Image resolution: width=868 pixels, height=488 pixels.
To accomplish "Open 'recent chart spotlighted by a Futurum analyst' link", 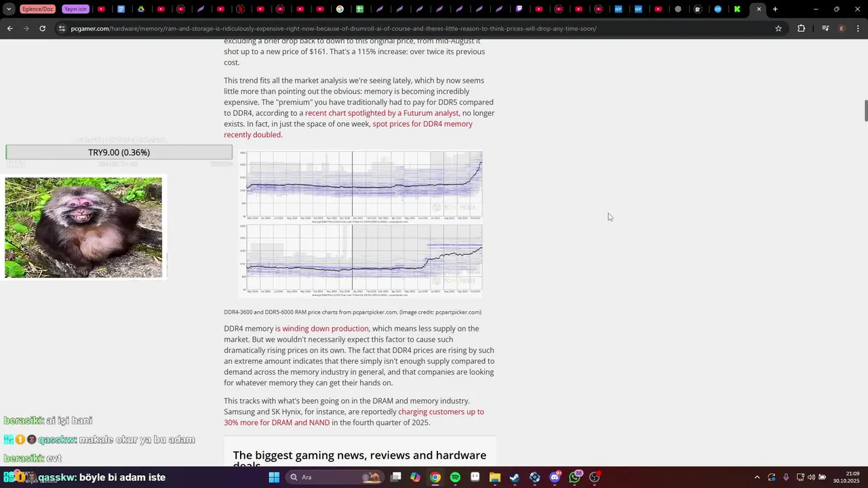I will coord(382,113).
